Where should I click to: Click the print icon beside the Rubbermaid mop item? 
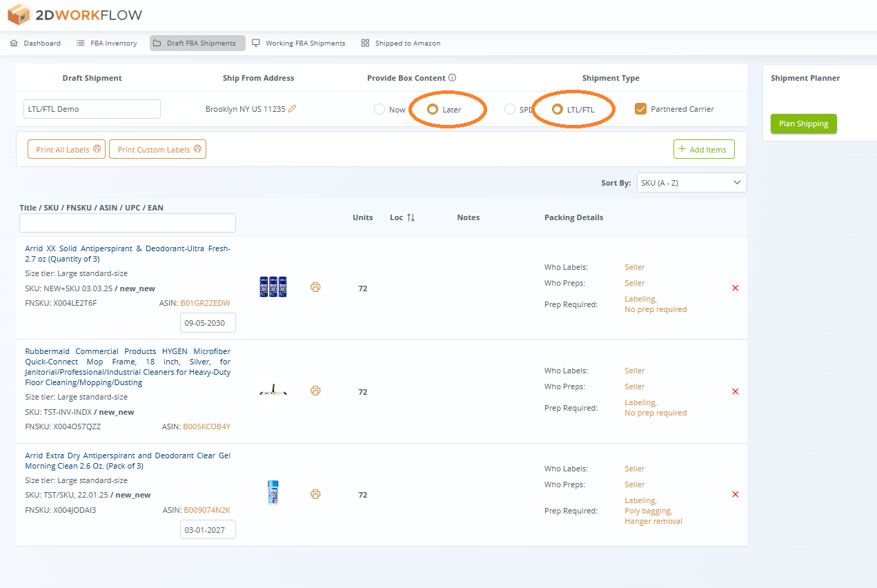(315, 391)
